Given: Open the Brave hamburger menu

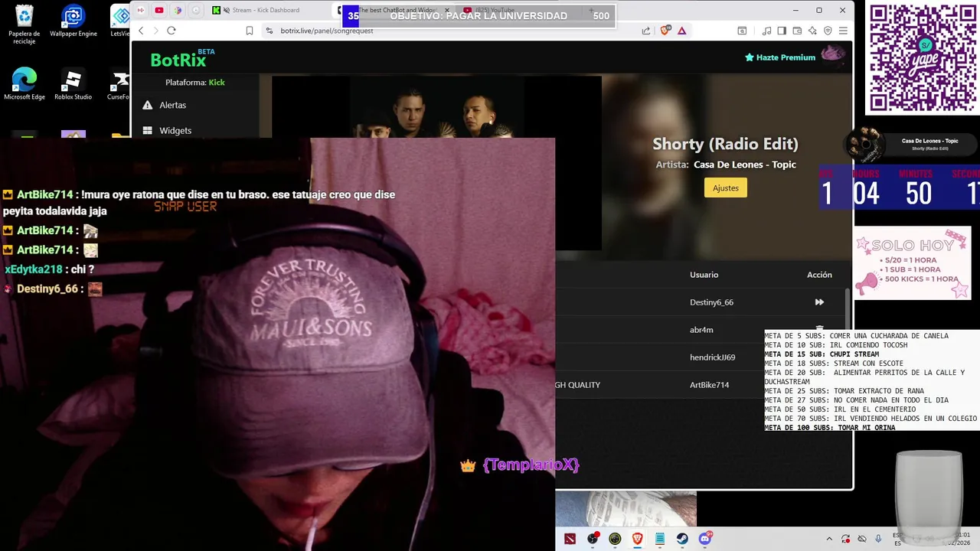Looking at the screenshot, I should (x=843, y=31).
